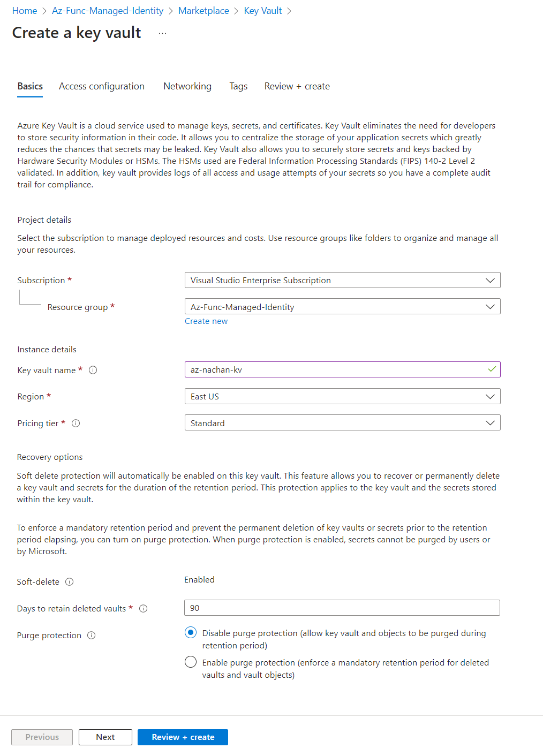
Task: Click the Key vault name info icon
Action: [x=93, y=370]
